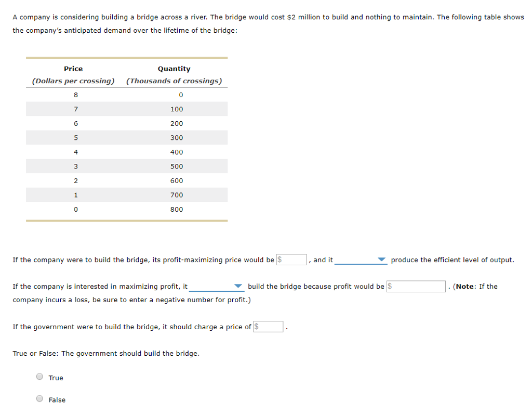Click the "(Thousands of crossings)" subheader
Image resolution: width=532 pixels, height=414 pixels.
[x=174, y=81]
